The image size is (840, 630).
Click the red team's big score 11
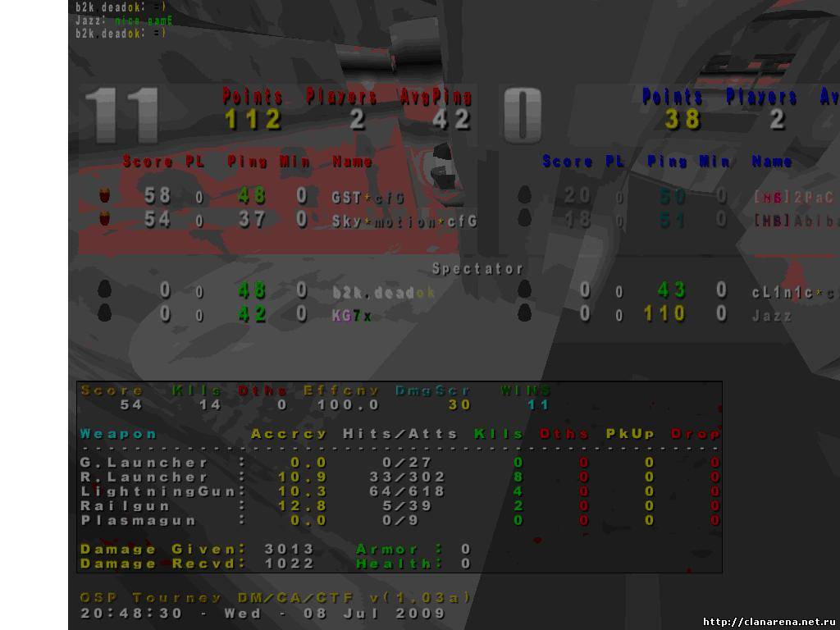pos(123,116)
